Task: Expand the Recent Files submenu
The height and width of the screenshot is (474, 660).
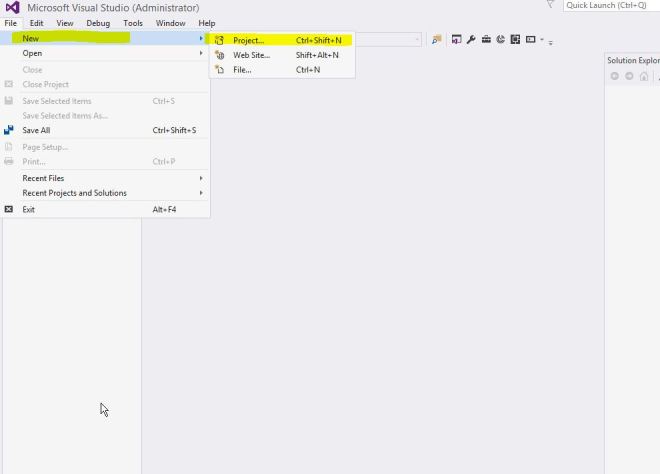Action: tap(43, 178)
